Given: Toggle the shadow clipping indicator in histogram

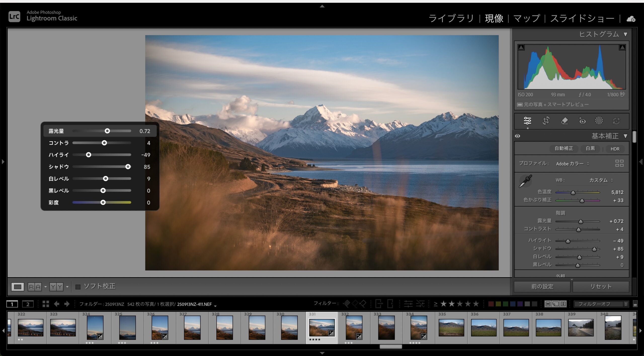Looking at the screenshot, I should [x=521, y=48].
